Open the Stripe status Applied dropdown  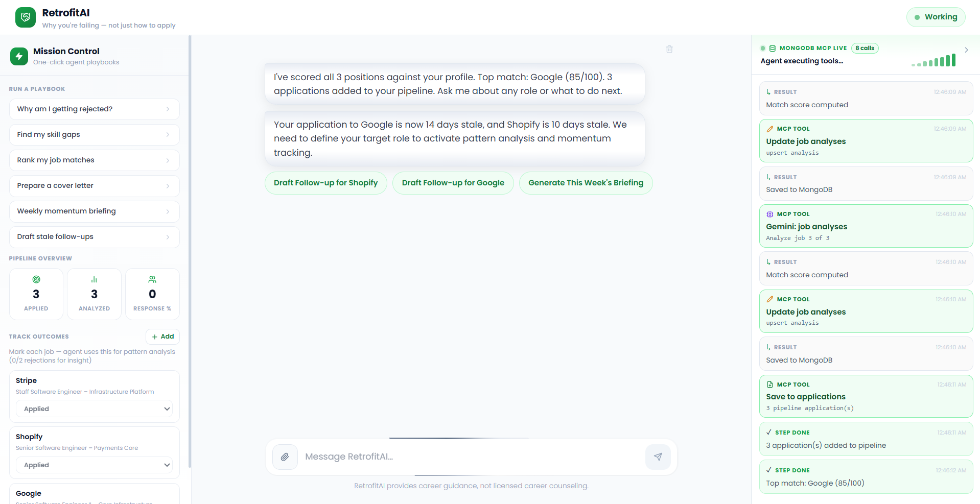click(95, 409)
